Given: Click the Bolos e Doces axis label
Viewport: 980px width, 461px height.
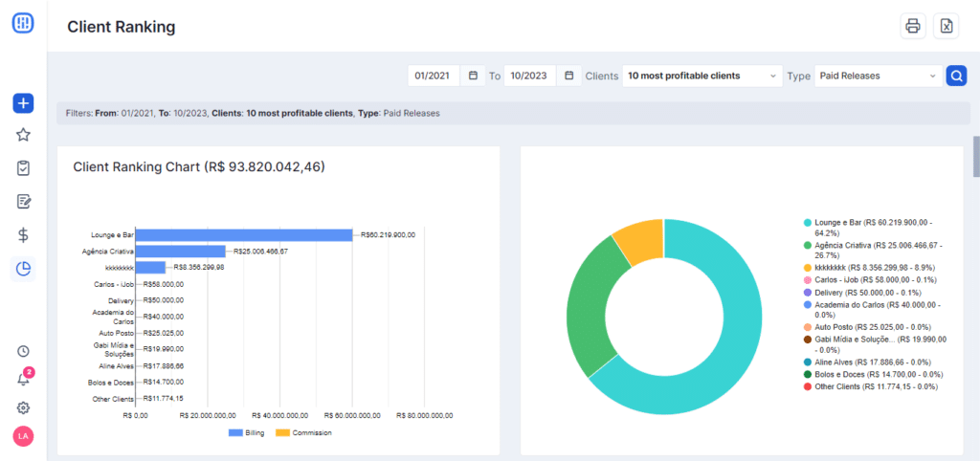Looking at the screenshot, I should tap(112, 383).
